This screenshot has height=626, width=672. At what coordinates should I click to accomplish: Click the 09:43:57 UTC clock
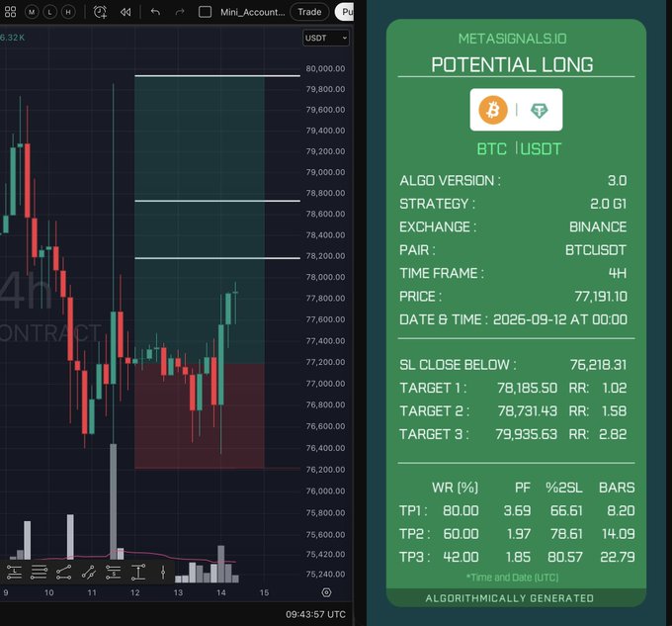tap(315, 614)
